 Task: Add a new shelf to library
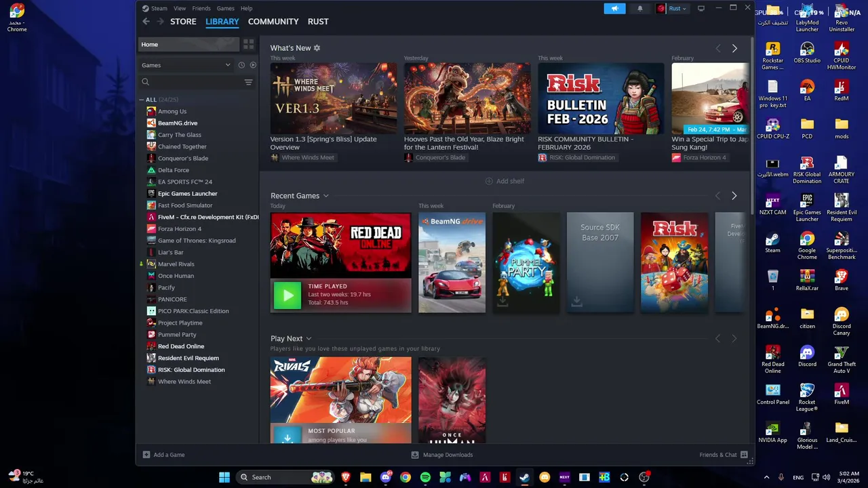505,181
